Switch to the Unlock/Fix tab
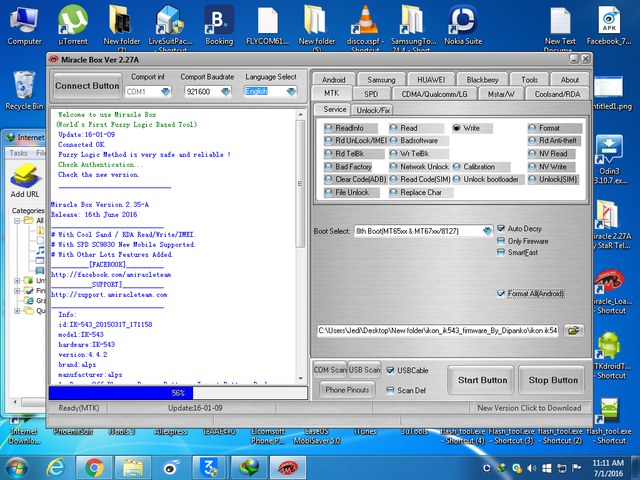This screenshot has width=640, height=480. pyautogui.click(x=373, y=109)
